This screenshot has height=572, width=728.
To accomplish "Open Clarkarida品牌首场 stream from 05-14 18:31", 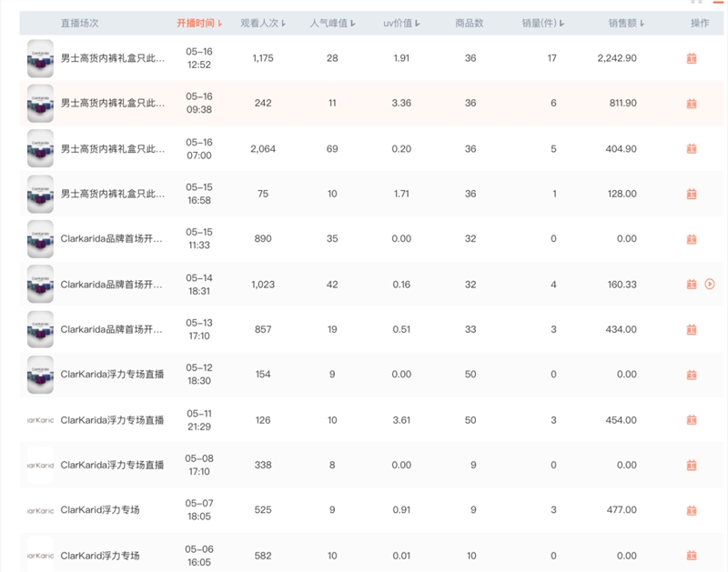I will [x=111, y=285].
